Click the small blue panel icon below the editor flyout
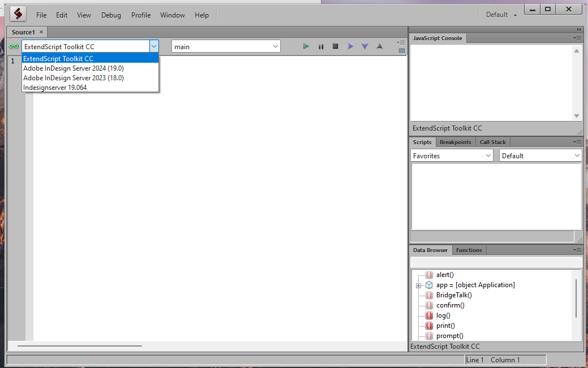 click(x=402, y=50)
